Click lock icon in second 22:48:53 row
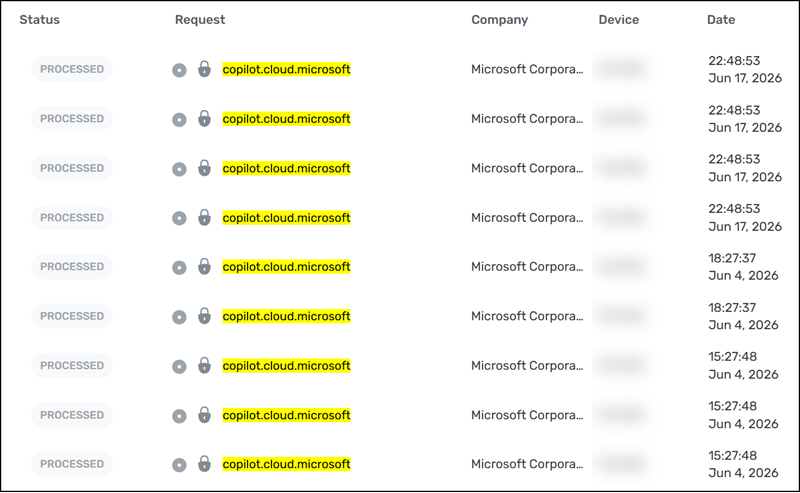This screenshot has width=800, height=493. [x=204, y=118]
